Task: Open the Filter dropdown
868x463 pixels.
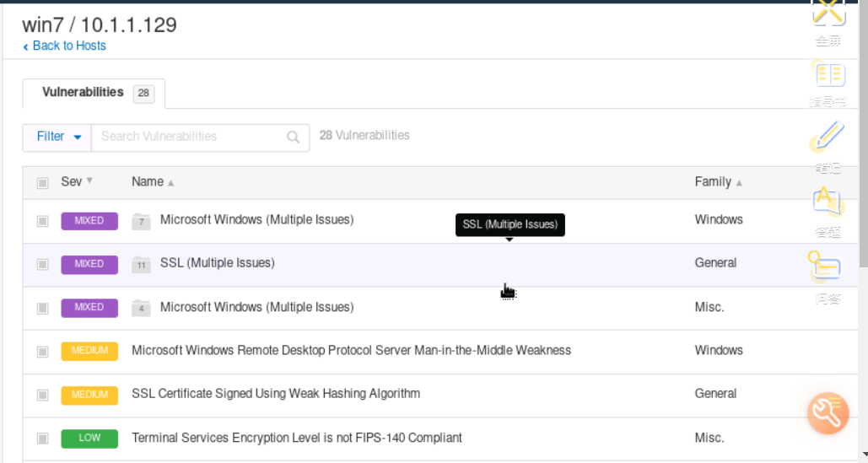Action: tap(58, 137)
